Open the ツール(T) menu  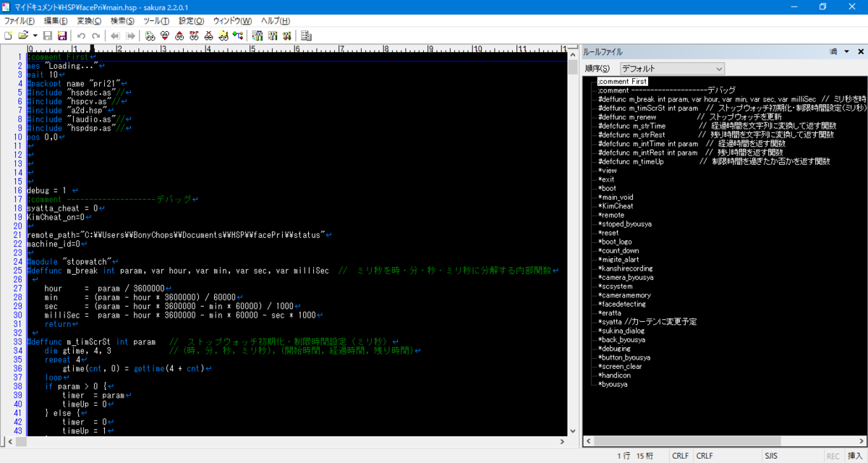[x=156, y=21]
